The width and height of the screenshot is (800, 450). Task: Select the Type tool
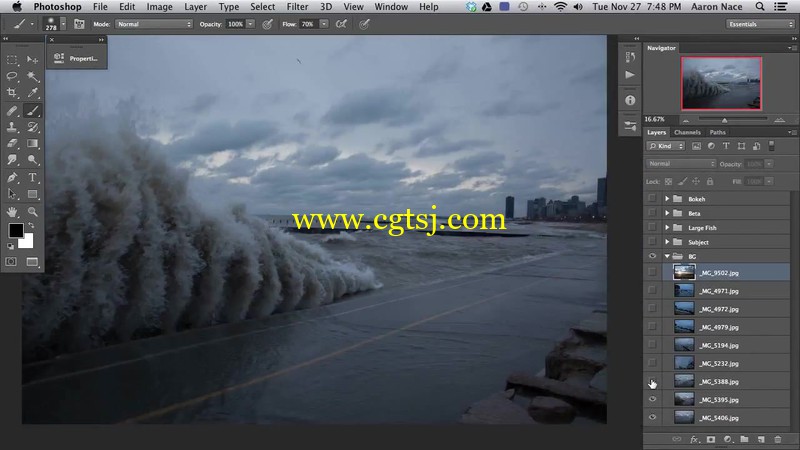click(x=32, y=178)
